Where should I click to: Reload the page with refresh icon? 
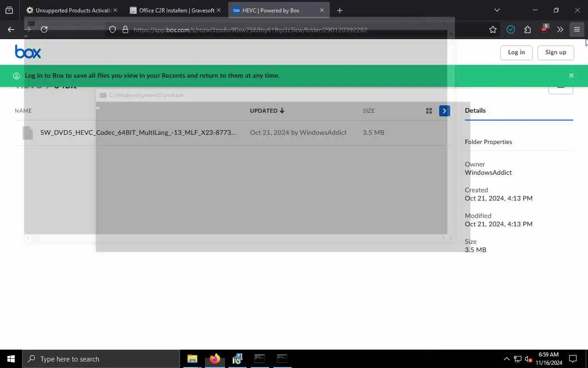pos(44,29)
